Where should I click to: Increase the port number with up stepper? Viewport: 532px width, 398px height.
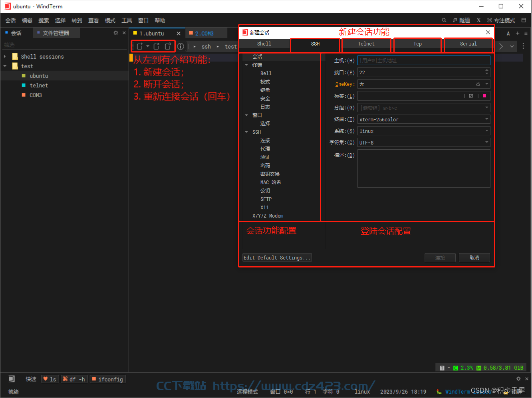tap(487, 70)
